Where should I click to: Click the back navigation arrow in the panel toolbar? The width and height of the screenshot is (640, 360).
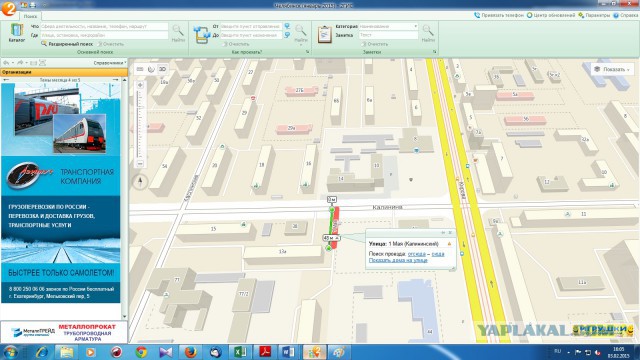[x=6, y=63]
